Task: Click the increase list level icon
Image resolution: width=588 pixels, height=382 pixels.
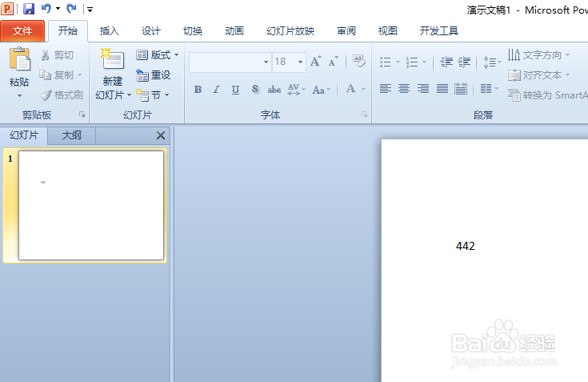Action: (464, 62)
